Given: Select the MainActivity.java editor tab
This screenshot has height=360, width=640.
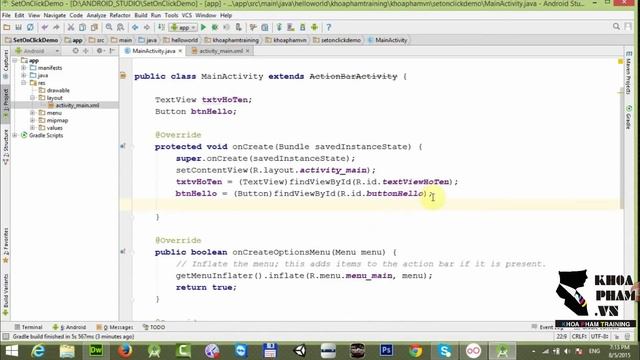Looking at the screenshot, I should (x=153, y=51).
